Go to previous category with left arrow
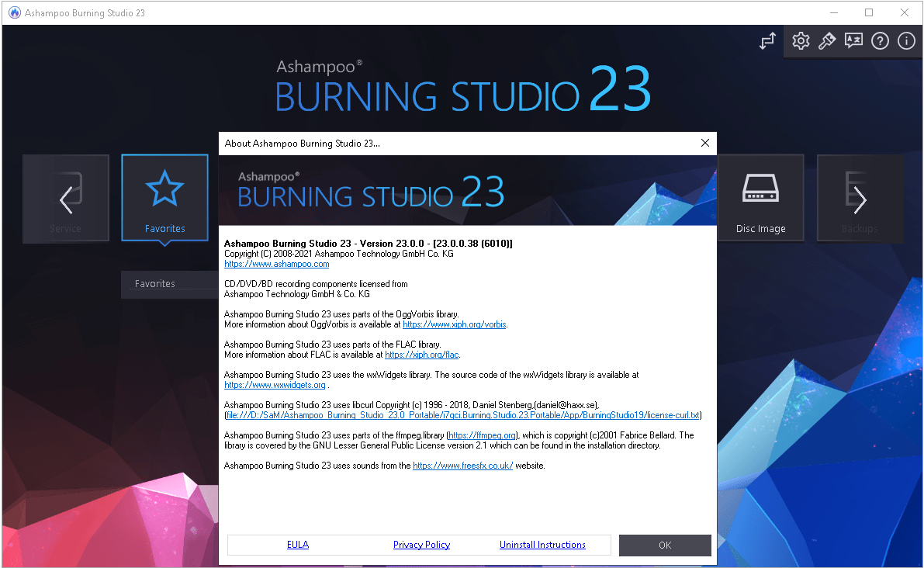Viewport: 924px width, 568px height. click(x=66, y=199)
